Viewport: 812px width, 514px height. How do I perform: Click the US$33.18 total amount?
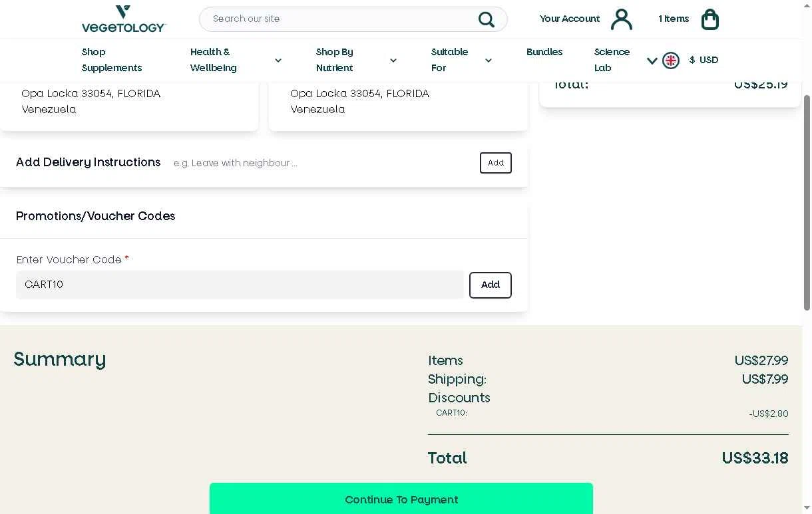(x=755, y=458)
